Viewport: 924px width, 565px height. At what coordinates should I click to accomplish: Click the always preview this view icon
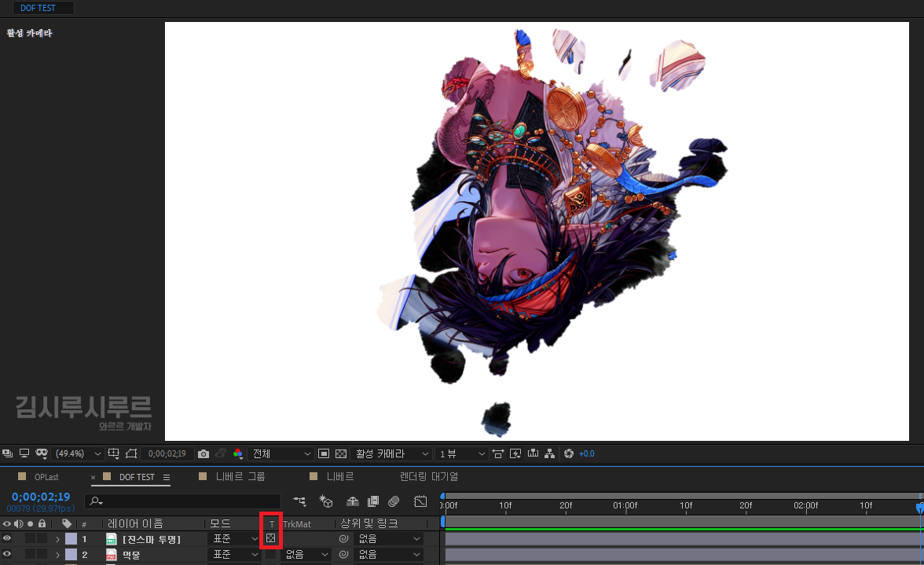[x=8, y=453]
